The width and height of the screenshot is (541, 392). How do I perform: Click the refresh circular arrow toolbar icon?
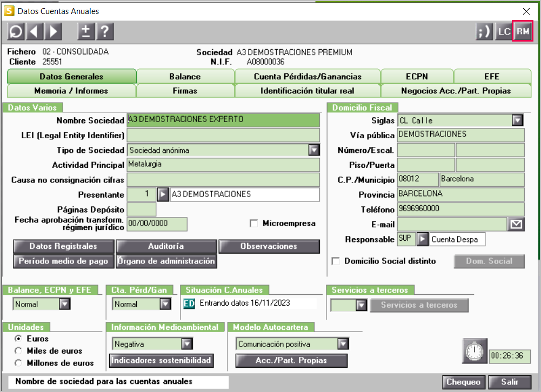coord(16,31)
